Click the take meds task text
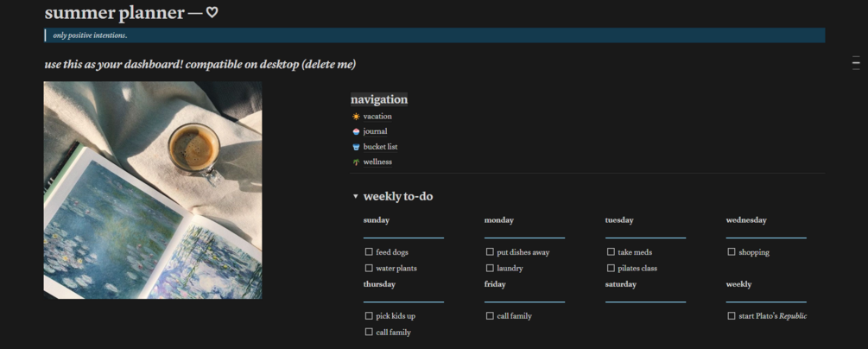 pyautogui.click(x=635, y=252)
